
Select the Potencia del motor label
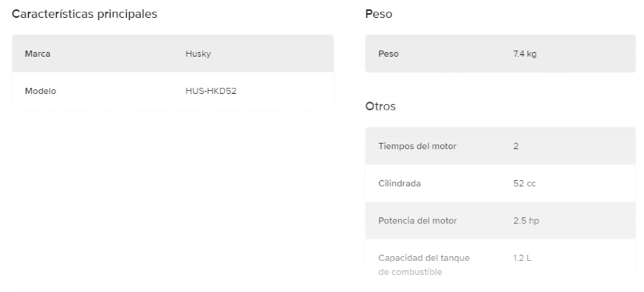click(x=417, y=221)
